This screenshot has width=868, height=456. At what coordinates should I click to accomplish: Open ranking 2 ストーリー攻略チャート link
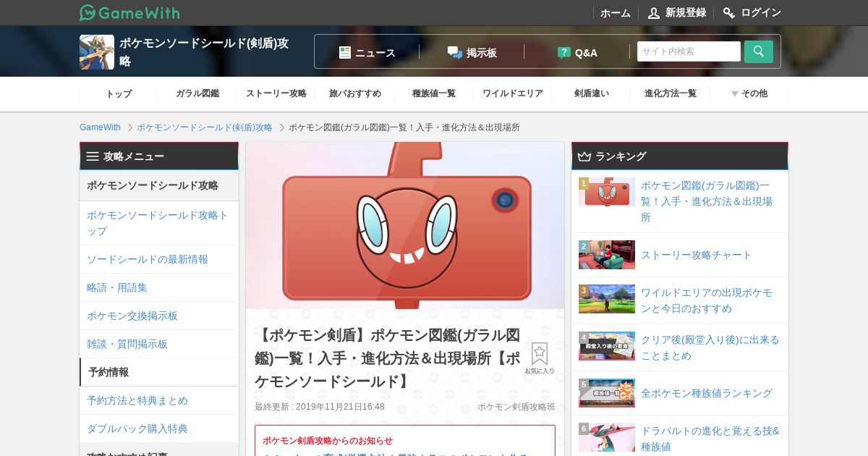(x=697, y=255)
